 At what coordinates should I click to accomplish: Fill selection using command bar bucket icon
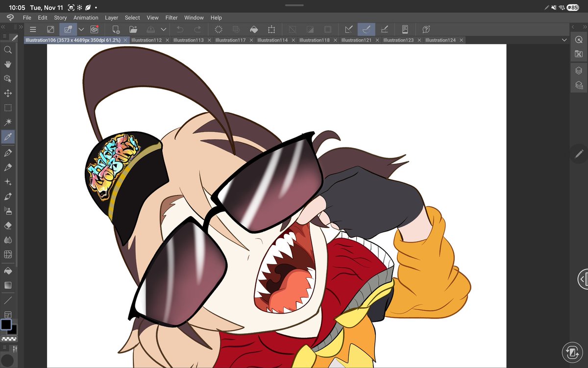click(x=254, y=29)
